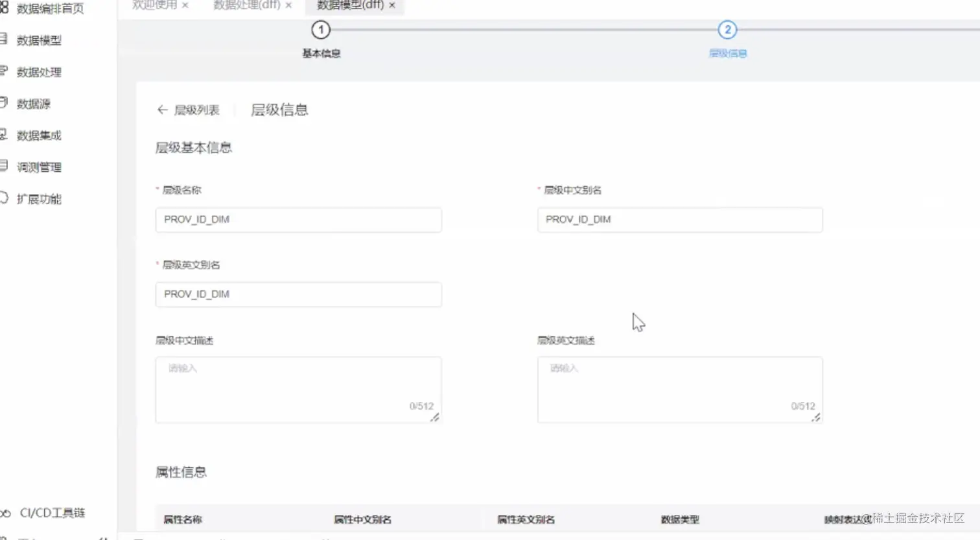Switch to the 数据处理(dff) tab
Image resolution: width=980 pixels, height=540 pixels.
pyautogui.click(x=246, y=5)
